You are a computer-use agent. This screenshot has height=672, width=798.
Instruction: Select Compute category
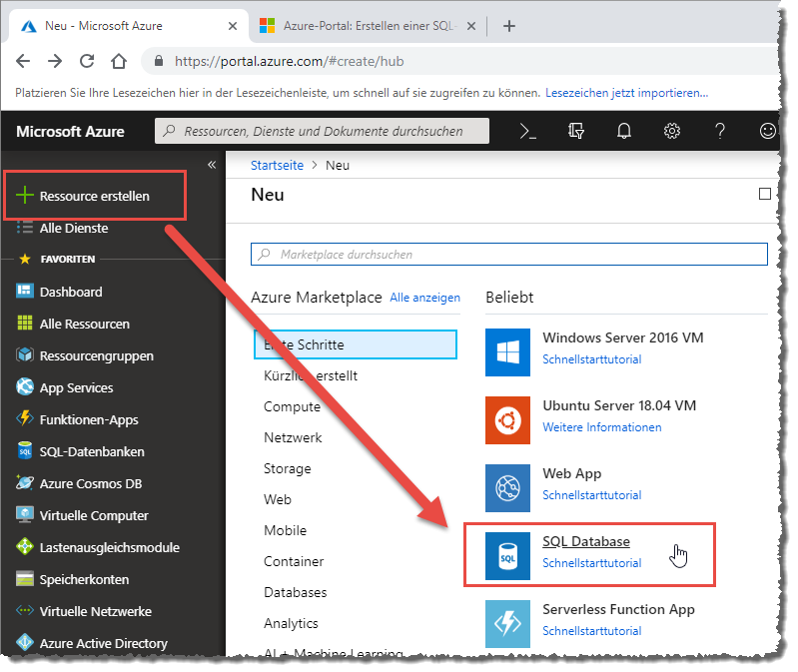coord(292,407)
